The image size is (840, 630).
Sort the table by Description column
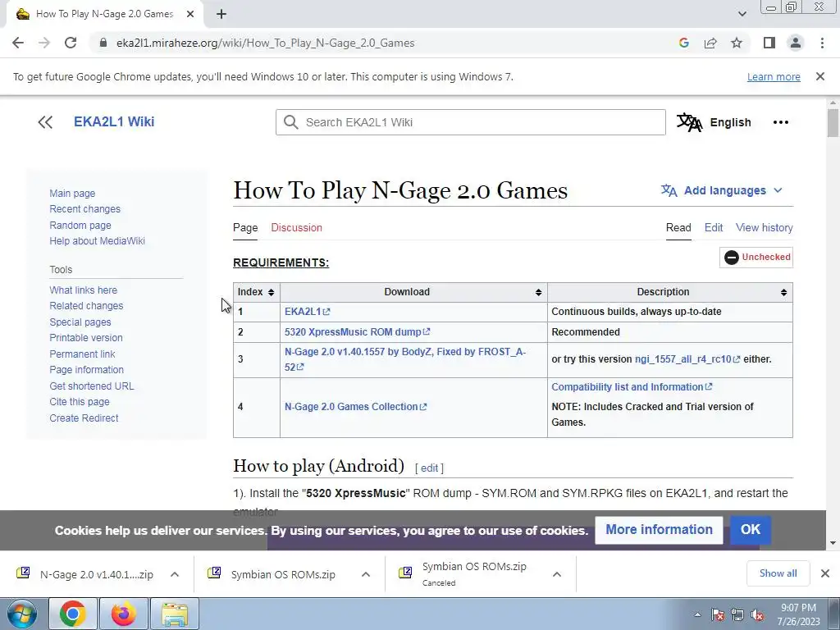tap(783, 292)
